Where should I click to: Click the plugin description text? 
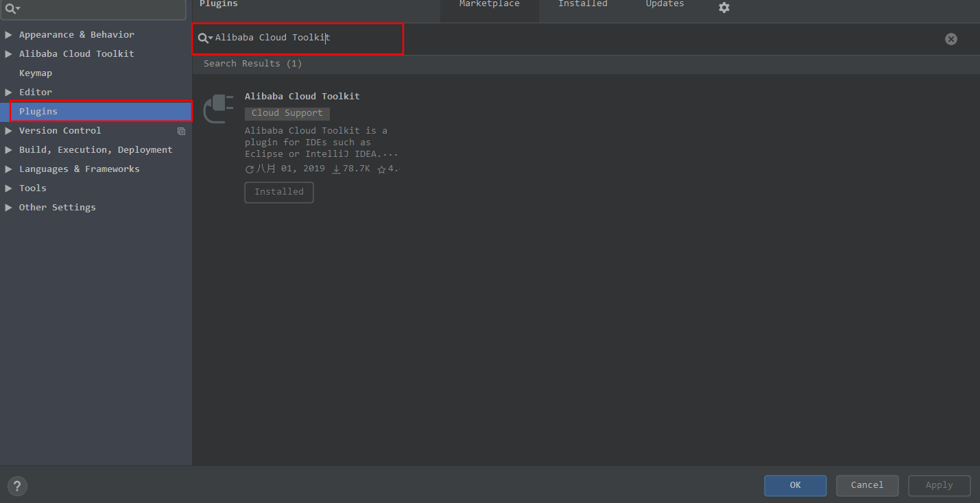click(x=322, y=143)
